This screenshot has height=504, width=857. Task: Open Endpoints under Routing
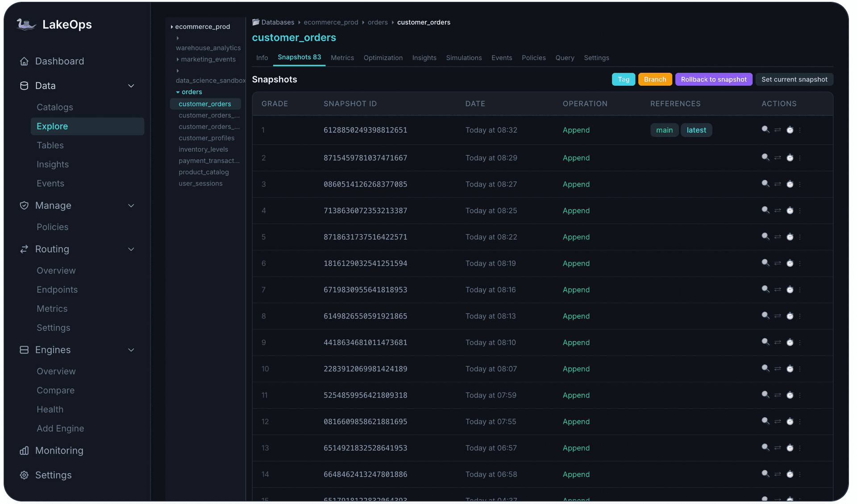pyautogui.click(x=57, y=290)
